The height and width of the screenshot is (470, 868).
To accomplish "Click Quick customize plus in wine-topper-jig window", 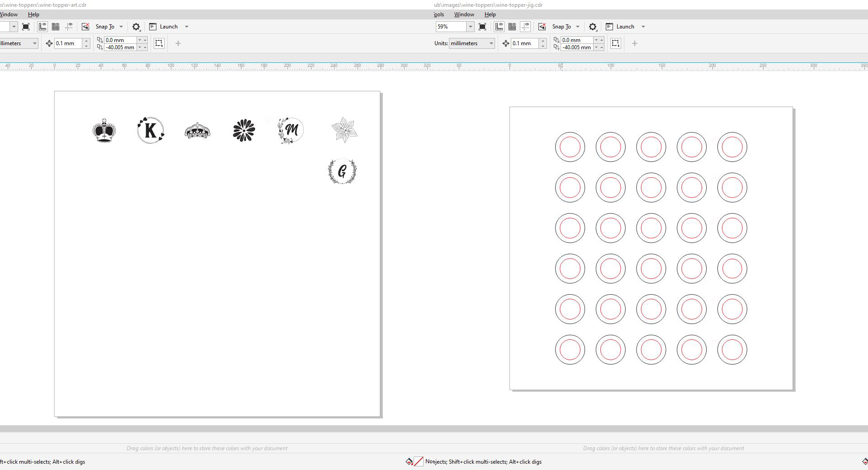I will click(x=635, y=43).
